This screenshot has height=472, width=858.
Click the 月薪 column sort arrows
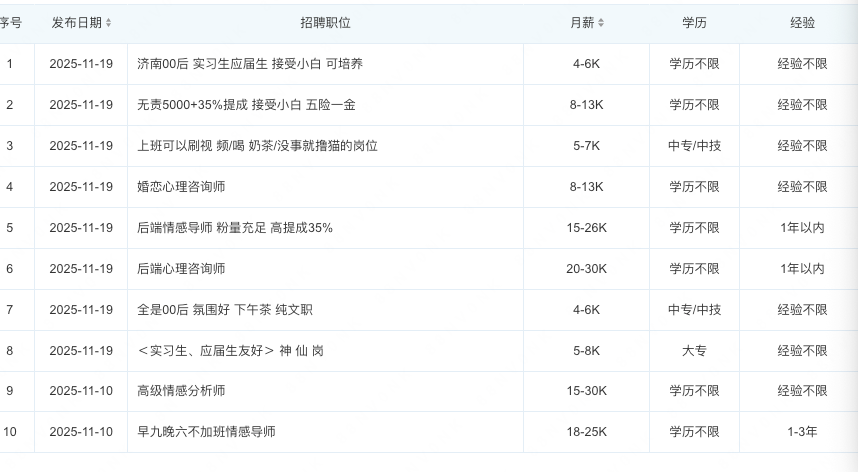(601, 23)
